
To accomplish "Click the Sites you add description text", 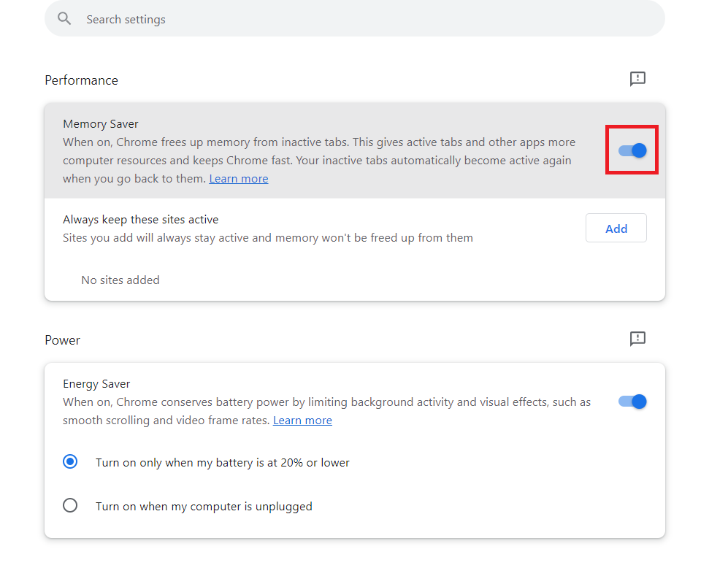I will click(x=267, y=238).
